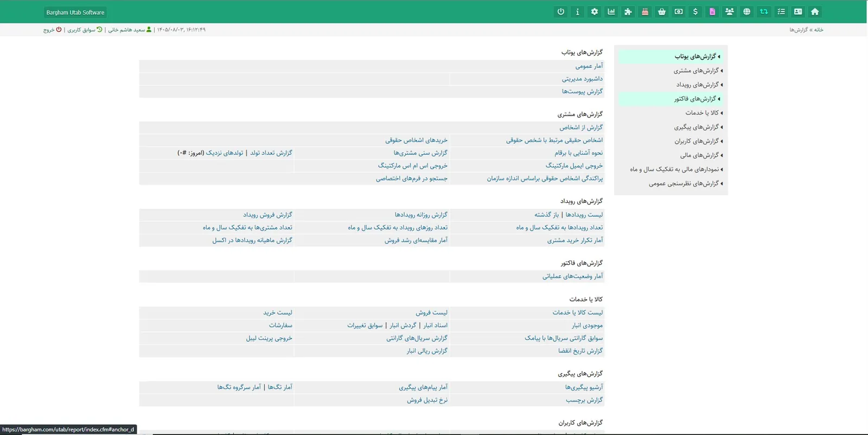Click the گزارش پیوست‌ها link
868x435 pixels.
(582, 92)
